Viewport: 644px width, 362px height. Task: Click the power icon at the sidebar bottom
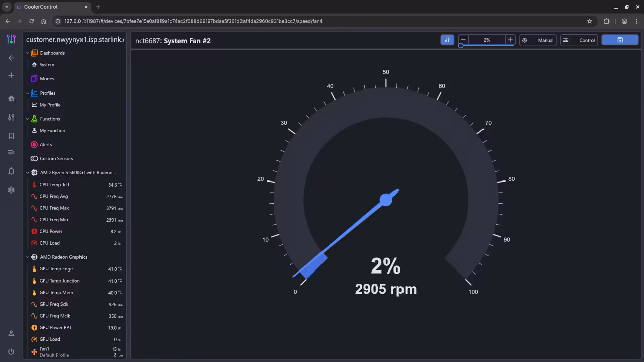coord(11,351)
